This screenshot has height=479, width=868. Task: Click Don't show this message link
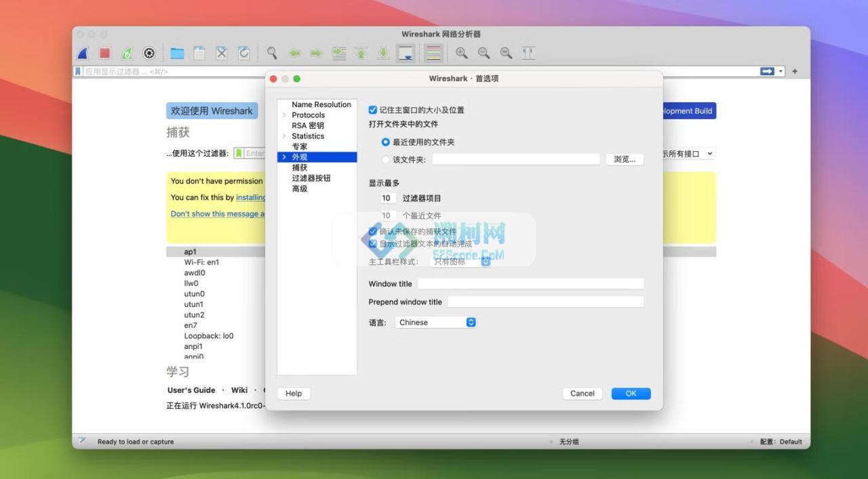pyautogui.click(x=218, y=214)
